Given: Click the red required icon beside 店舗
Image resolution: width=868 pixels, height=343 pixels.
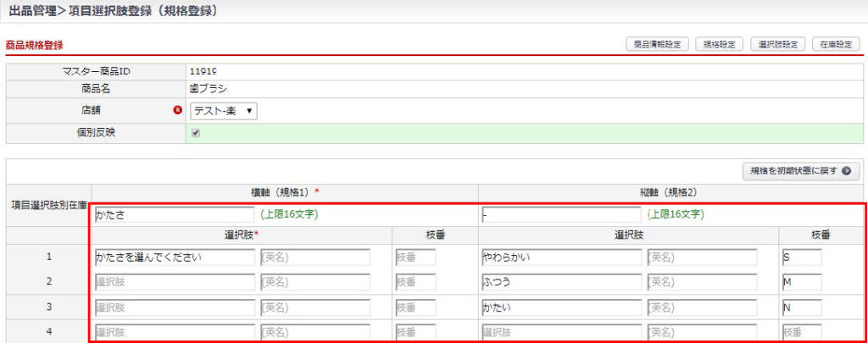Looking at the screenshot, I should pyautogui.click(x=178, y=111).
